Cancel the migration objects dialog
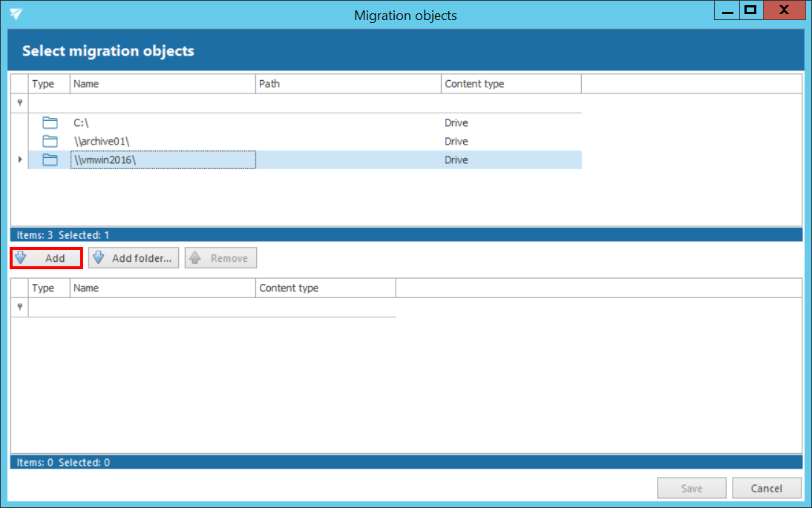 (766, 488)
